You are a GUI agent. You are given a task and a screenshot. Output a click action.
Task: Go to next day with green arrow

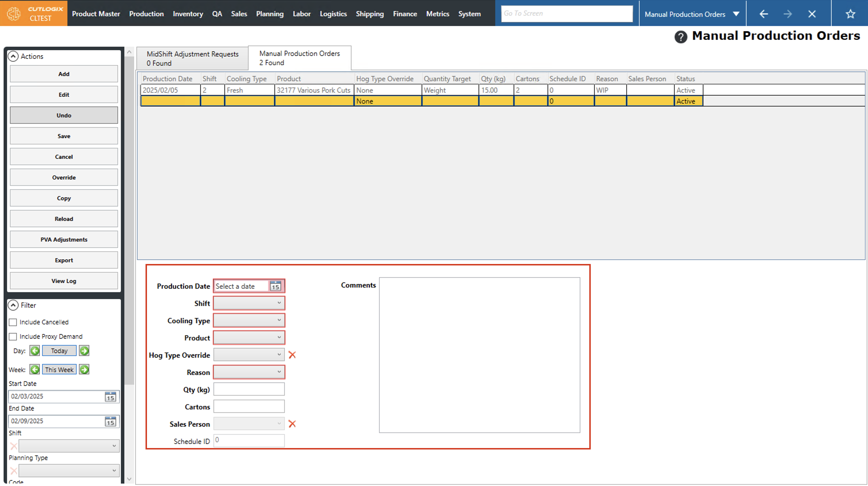[x=84, y=351]
